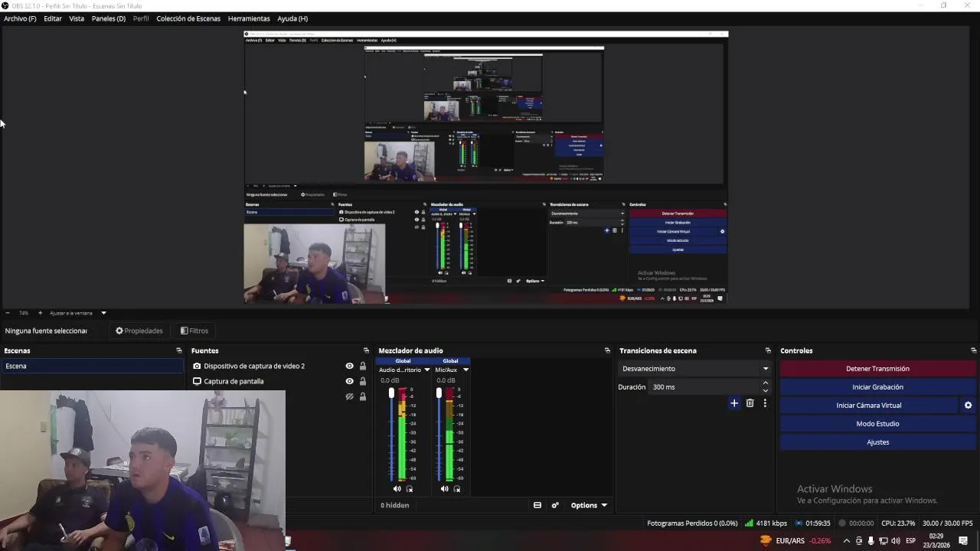The width and height of the screenshot is (980, 551).
Task: Open the Editar menu
Action: (53, 18)
